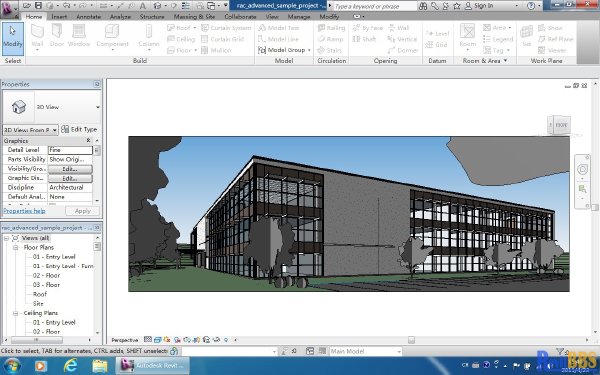Collapse the Floor Plans tree node
600x375 pixels.
pos(15,248)
